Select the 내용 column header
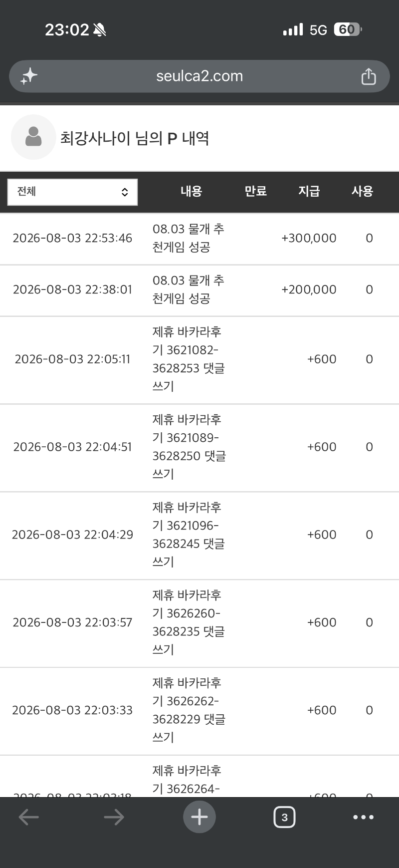399x868 pixels. click(x=191, y=191)
